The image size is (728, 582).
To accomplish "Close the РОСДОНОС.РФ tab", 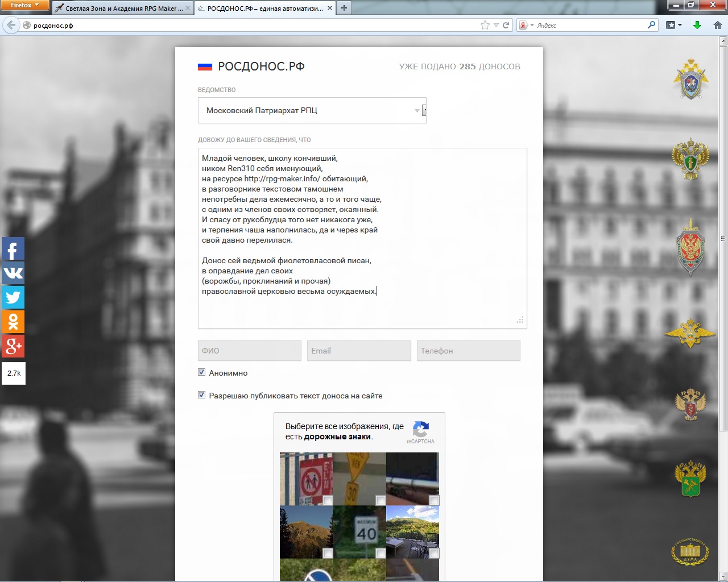I will point(329,8).
